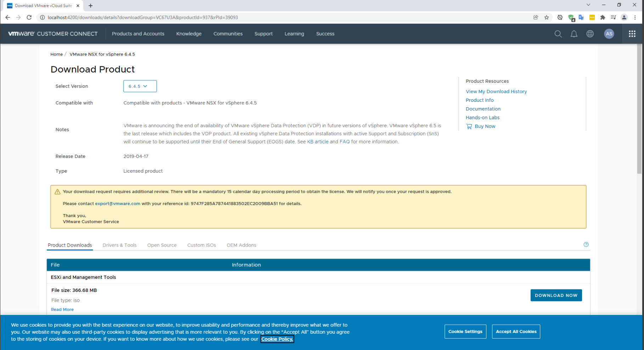Open Chrome three-dot menu
The image size is (644, 350).
(635, 17)
